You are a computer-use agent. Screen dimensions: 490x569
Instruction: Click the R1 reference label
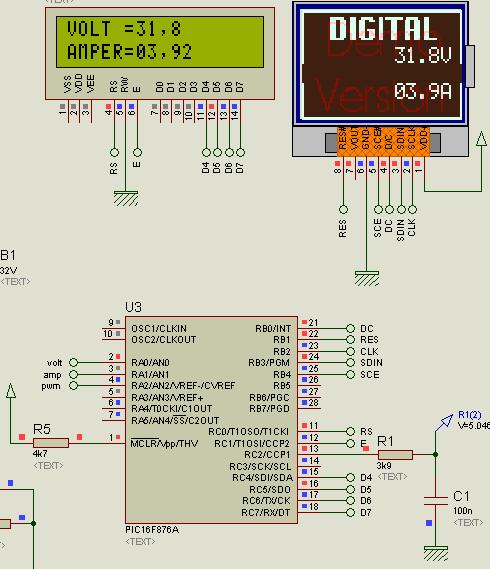385,441
